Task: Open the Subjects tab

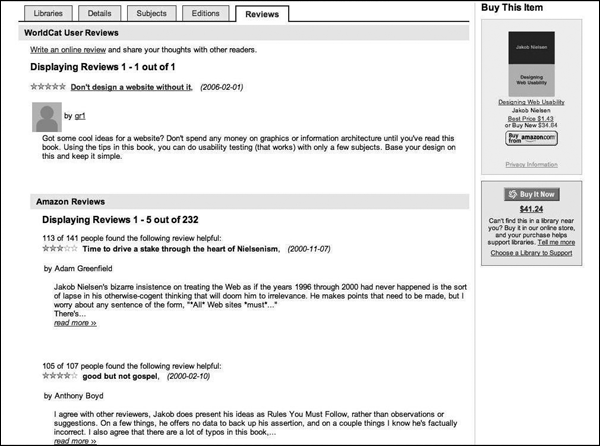Action: click(150, 13)
